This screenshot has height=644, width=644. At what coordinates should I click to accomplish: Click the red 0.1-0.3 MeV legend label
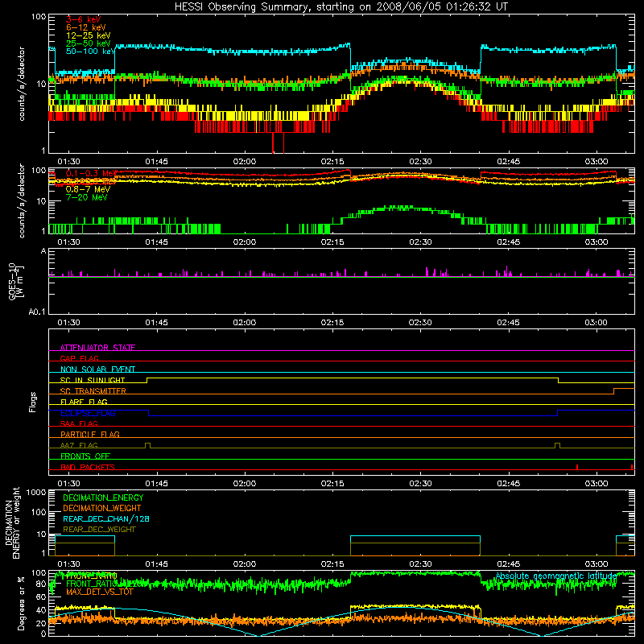coord(91,173)
